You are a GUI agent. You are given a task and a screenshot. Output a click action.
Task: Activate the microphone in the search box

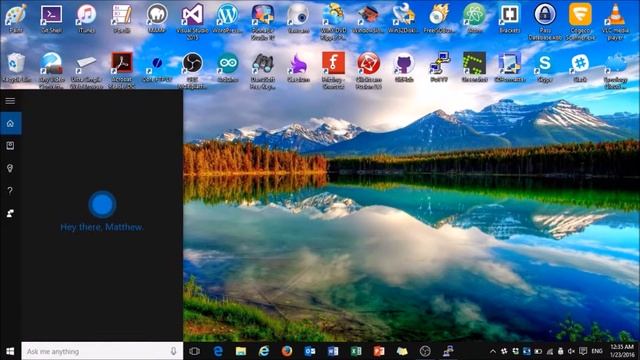(x=173, y=351)
